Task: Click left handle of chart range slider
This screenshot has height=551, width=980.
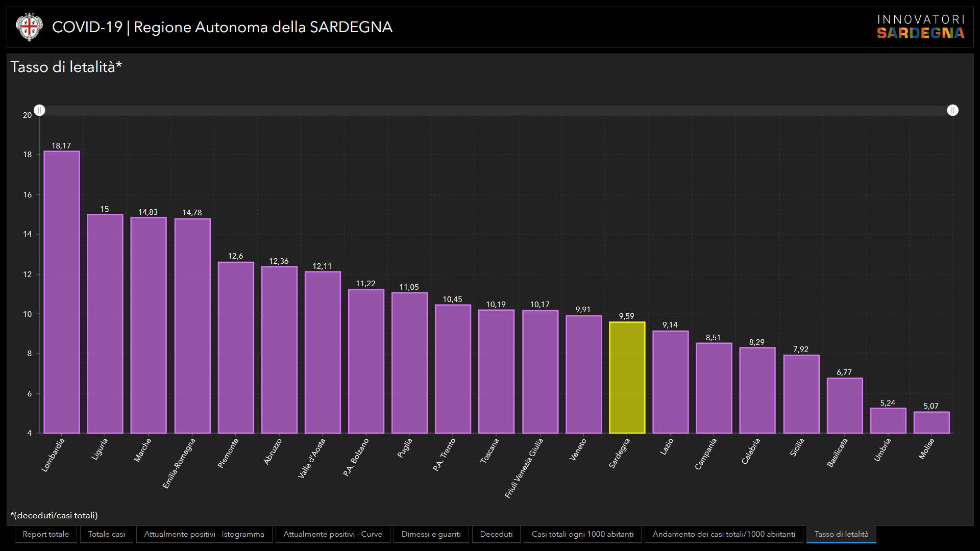Action: 40,110
